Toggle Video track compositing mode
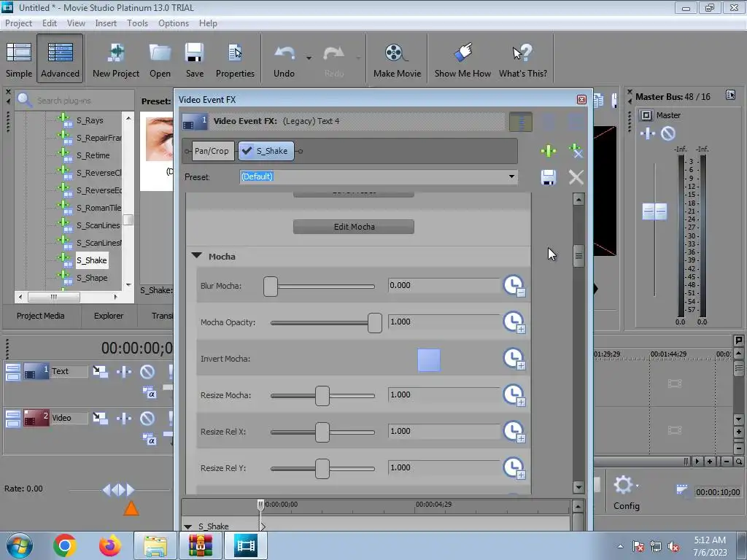747x560 pixels. tap(149, 440)
